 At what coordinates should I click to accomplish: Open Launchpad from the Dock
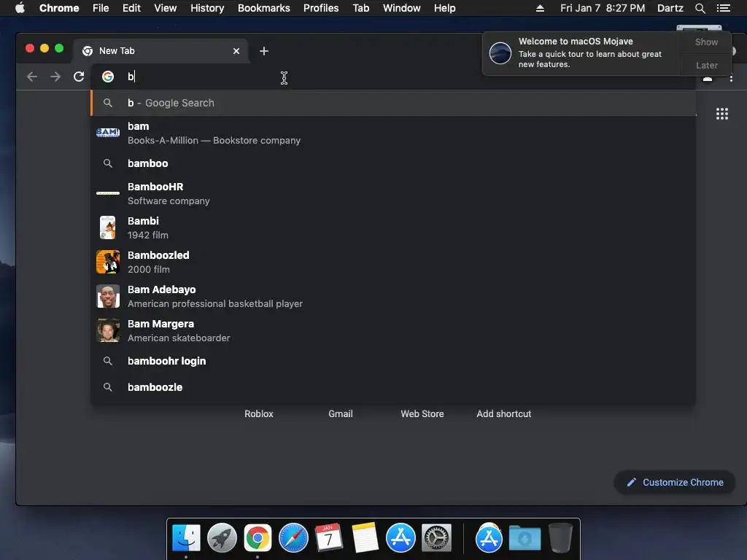[x=222, y=538]
